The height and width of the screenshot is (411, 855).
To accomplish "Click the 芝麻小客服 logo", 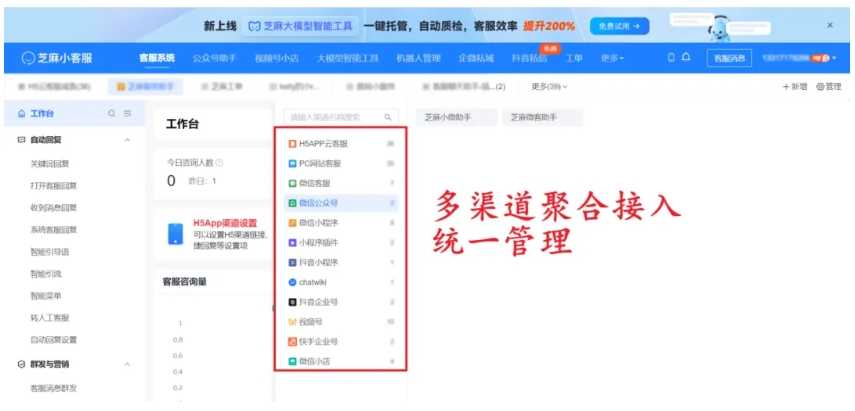I will 57,58.
